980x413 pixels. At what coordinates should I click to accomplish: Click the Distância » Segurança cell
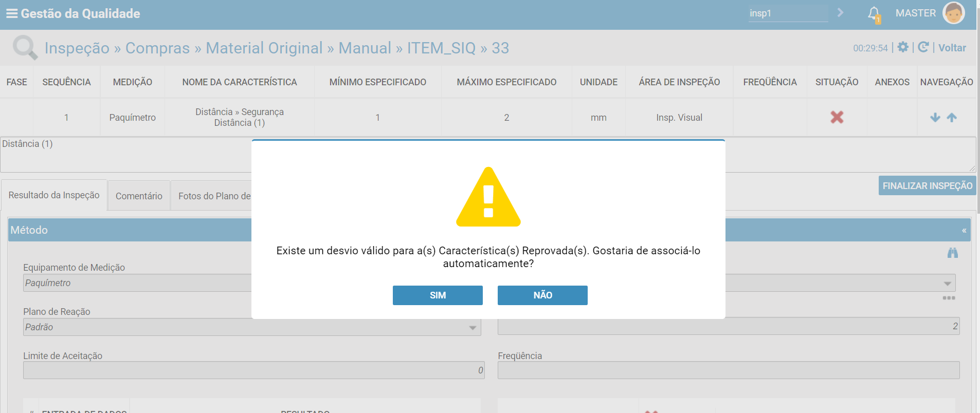point(240,117)
